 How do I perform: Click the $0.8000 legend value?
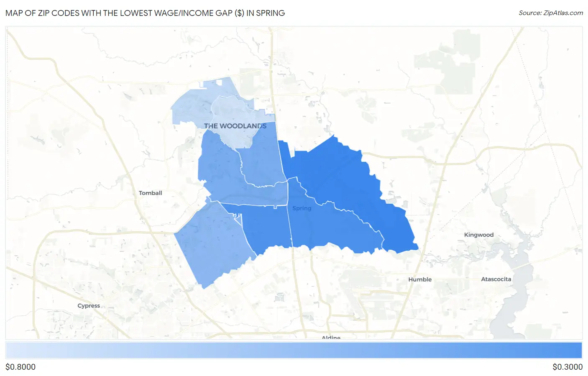(20, 367)
